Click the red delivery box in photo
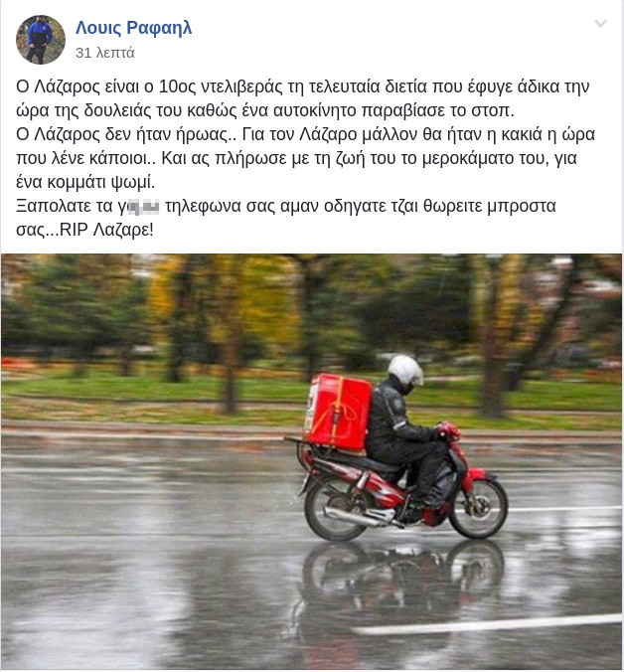 (x=338, y=413)
